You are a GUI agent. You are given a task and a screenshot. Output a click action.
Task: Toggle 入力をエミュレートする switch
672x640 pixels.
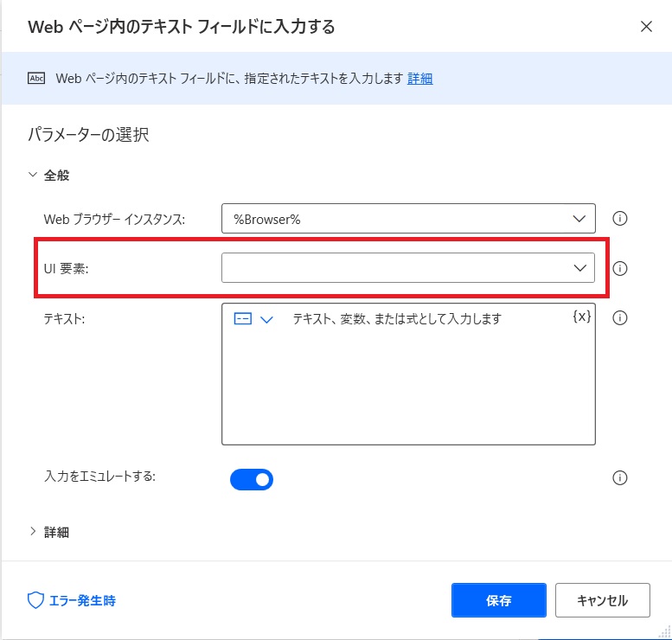point(252,480)
